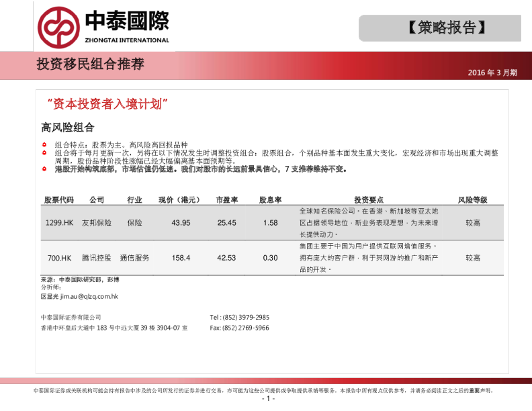Image resolution: width=532 pixels, height=411 pixels.
Task: Click the 公司 column header
Action: [97, 199]
